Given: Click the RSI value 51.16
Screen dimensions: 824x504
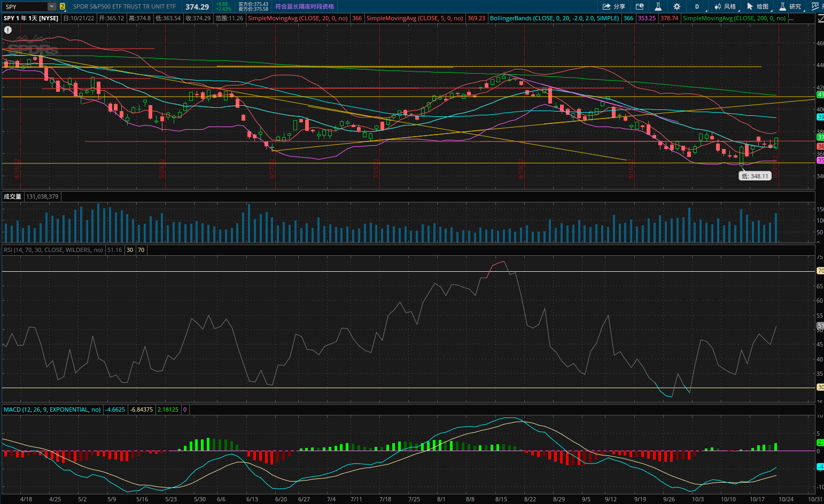Looking at the screenshot, I should point(115,250).
